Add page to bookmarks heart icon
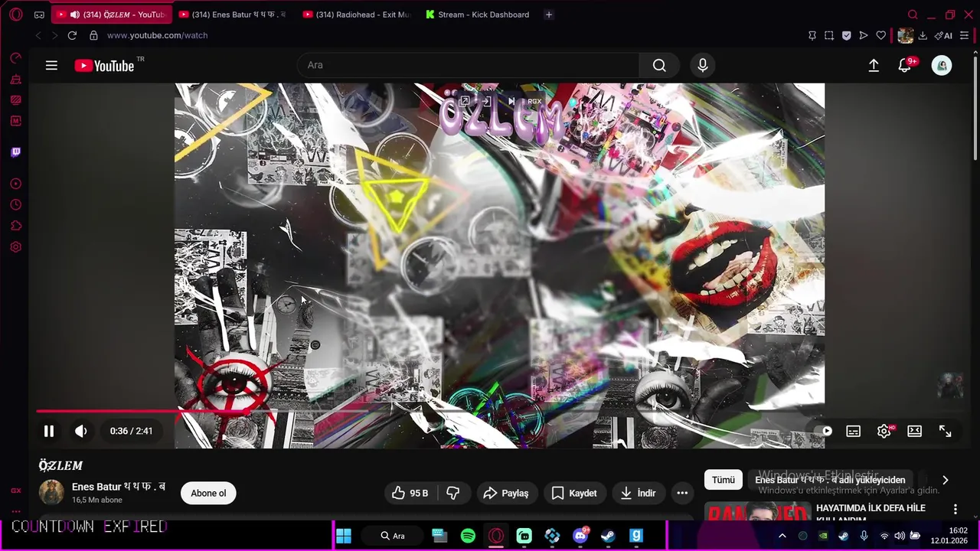This screenshot has width=980, height=551. [881, 35]
